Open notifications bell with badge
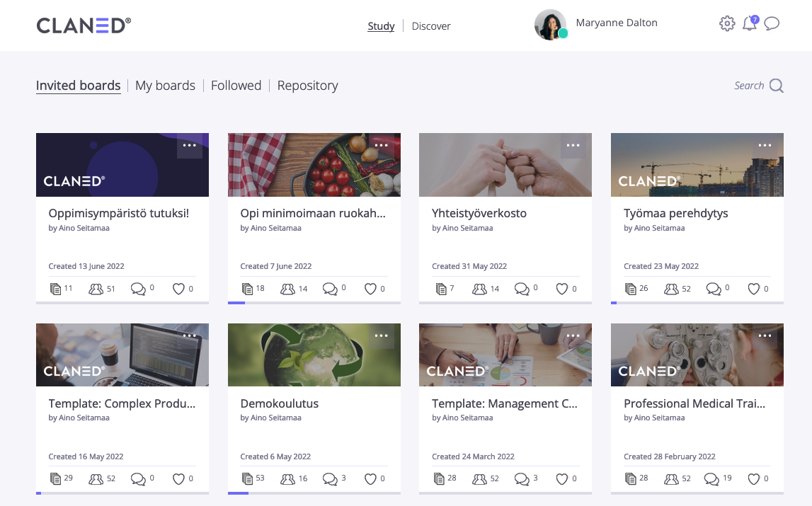The width and height of the screenshot is (812, 506). pos(750,23)
